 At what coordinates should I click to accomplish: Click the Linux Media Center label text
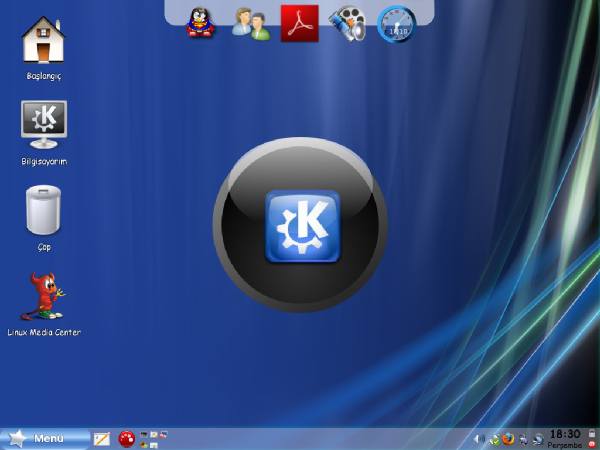44,332
